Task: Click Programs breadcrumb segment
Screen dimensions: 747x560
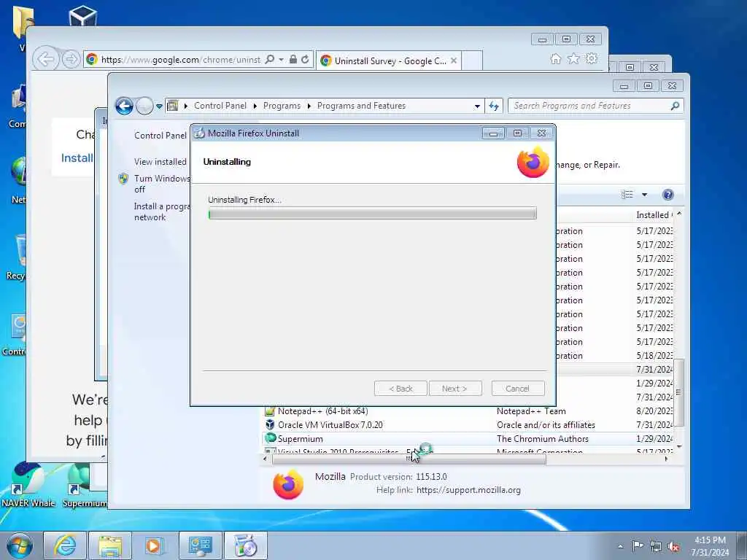Action: (282, 106)
